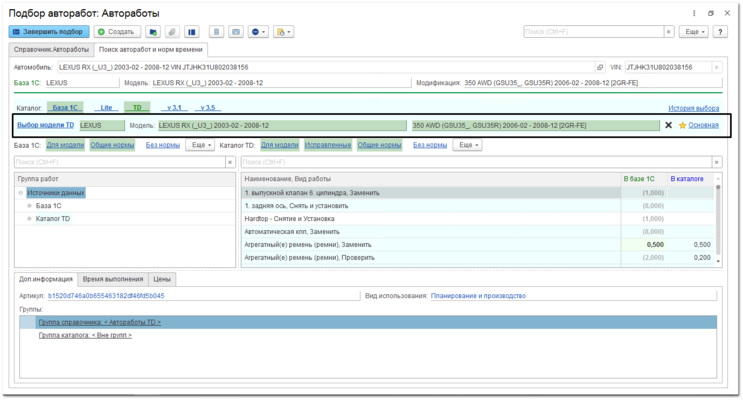Open the История выбора link
The image size is (743, 400).
(x=693, y=108)
